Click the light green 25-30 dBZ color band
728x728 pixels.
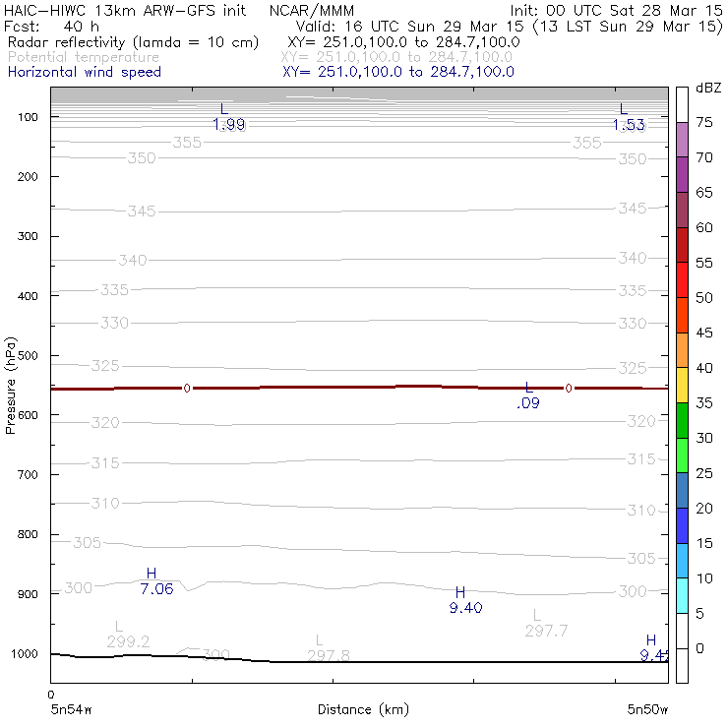click(x=682, y=455)
